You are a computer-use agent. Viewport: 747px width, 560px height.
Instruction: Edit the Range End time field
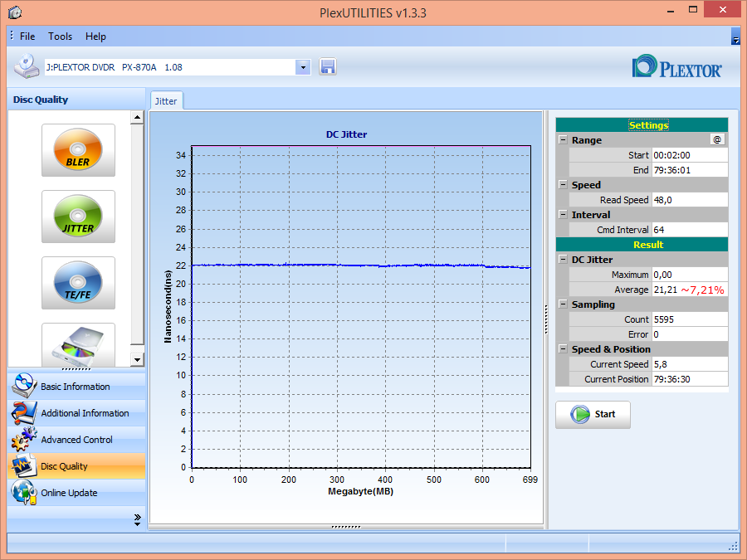click(x=690, y=170)
